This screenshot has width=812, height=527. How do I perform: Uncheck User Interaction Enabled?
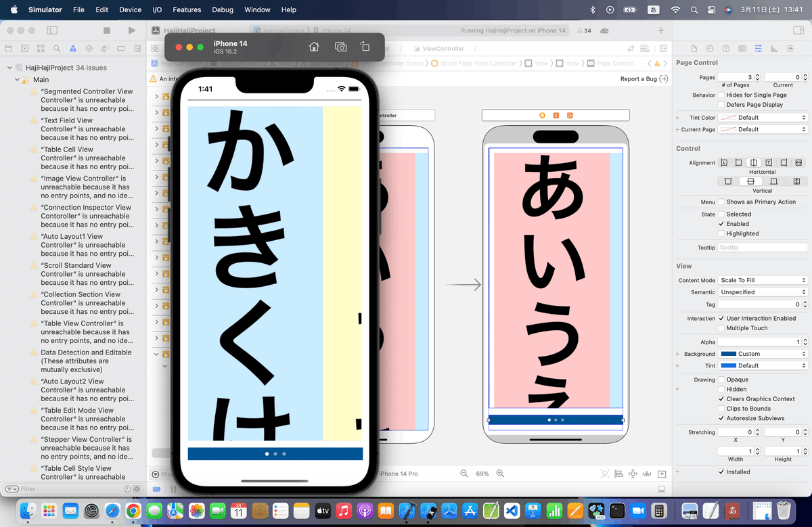click(721, 319)
